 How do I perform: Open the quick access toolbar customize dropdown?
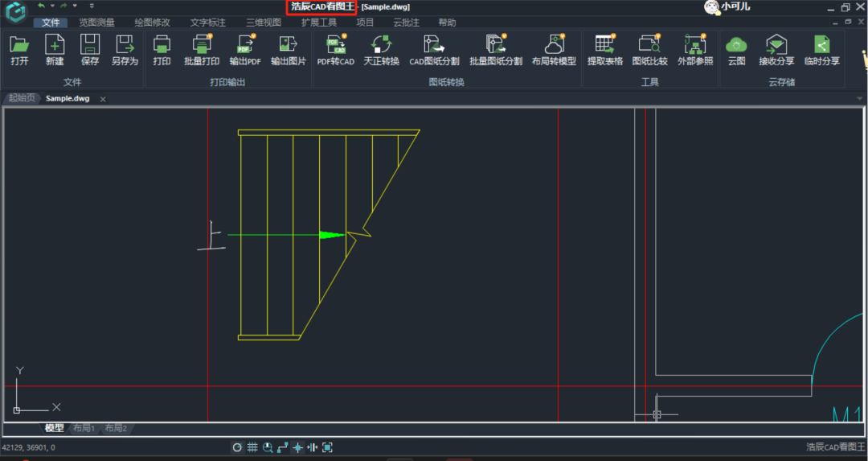pyautogui.click(x=92, y=6)
